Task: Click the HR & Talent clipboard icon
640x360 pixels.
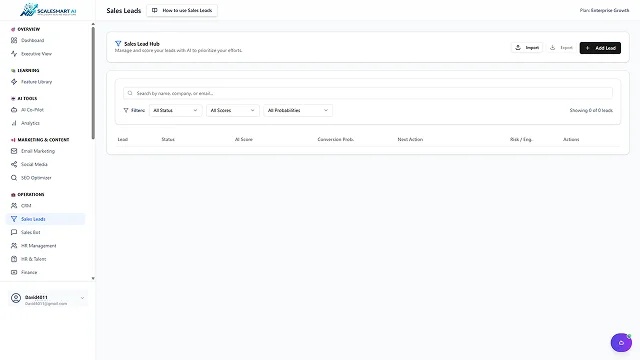Action: point(14,259)
